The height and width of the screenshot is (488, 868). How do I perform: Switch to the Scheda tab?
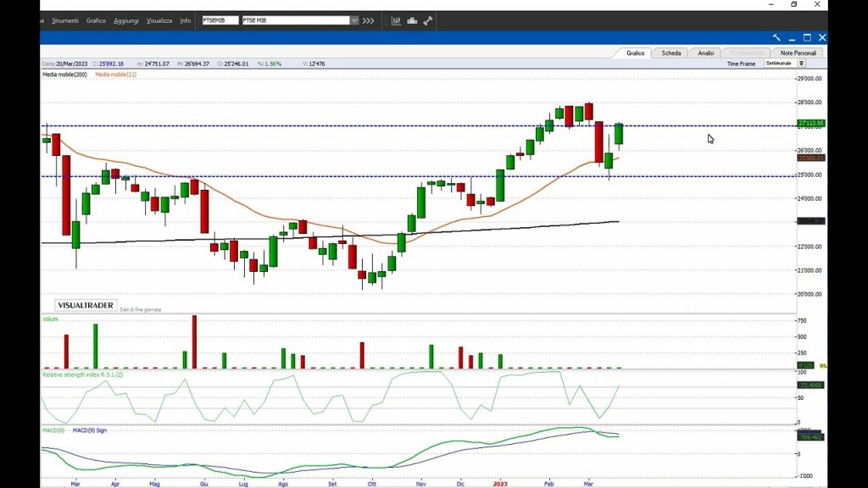[670, 53]
